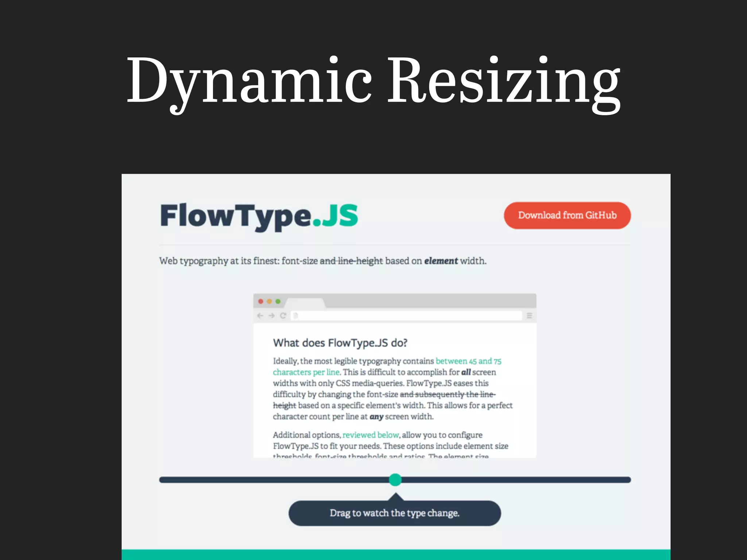Click the dark slider track right of handle
Screen dimensions: 747x560
[516, 480]
